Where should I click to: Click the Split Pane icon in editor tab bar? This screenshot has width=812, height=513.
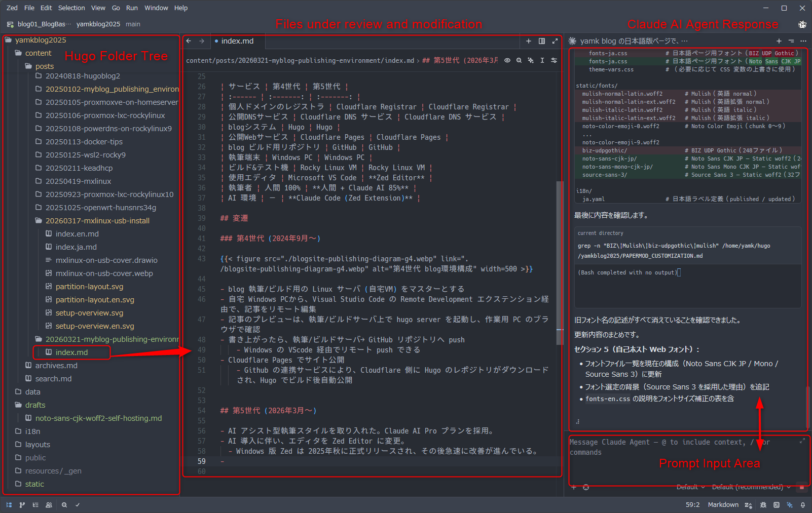[542, 41]
